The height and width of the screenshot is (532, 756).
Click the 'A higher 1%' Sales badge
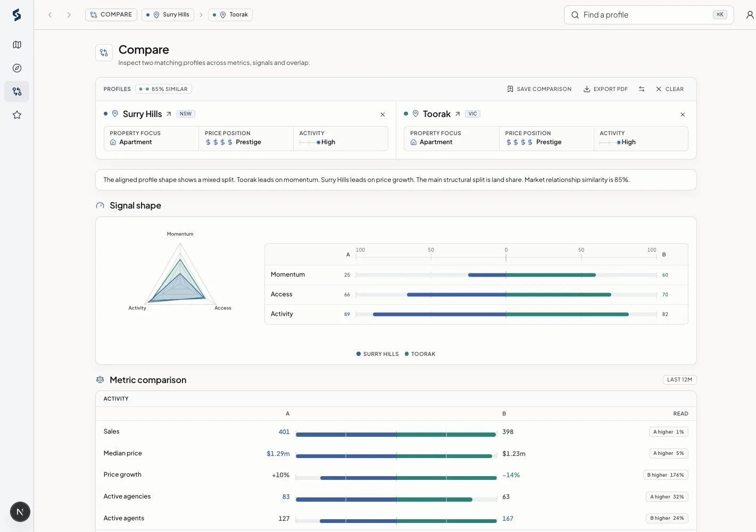(669, 432)
